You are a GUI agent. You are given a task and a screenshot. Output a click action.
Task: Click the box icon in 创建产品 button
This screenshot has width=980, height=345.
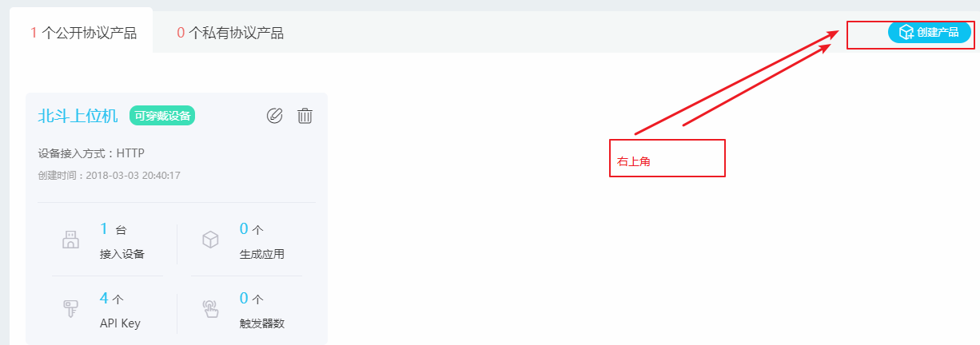(906, 32)
